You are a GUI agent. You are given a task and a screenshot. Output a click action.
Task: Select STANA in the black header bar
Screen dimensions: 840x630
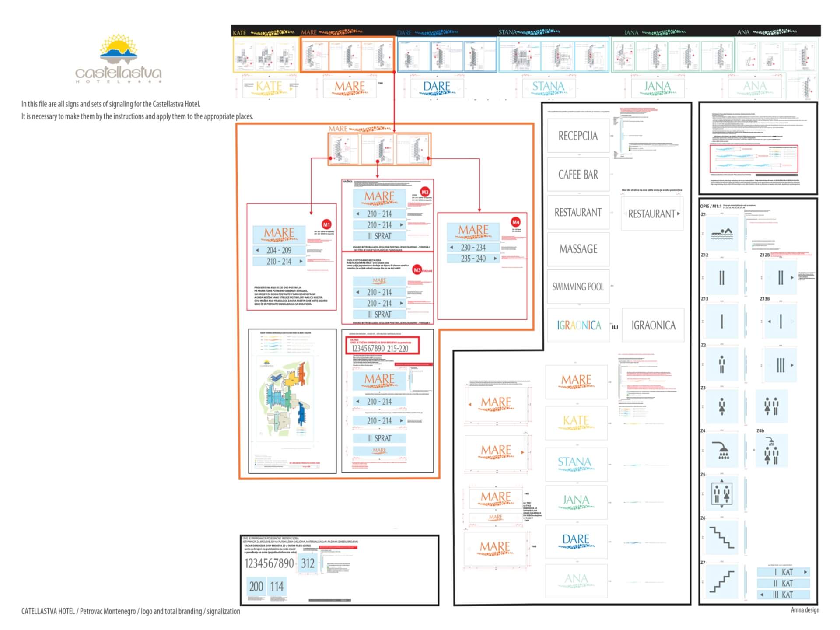[507, 32]
